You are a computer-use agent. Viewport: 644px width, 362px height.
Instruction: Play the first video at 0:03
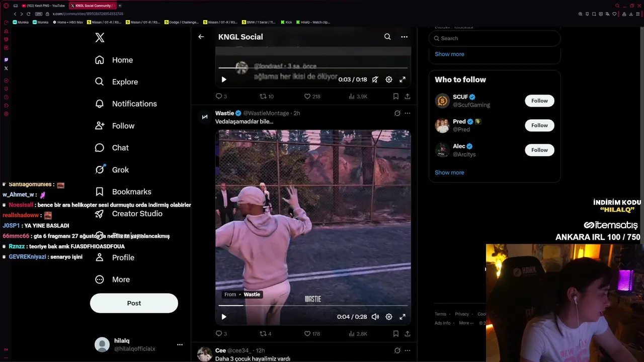[224, 79]
